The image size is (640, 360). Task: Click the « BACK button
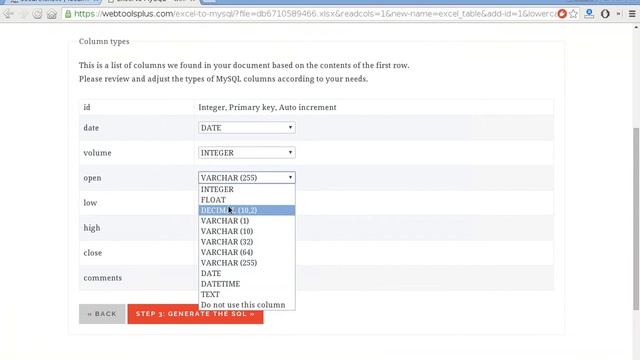[x=102, y=314]
